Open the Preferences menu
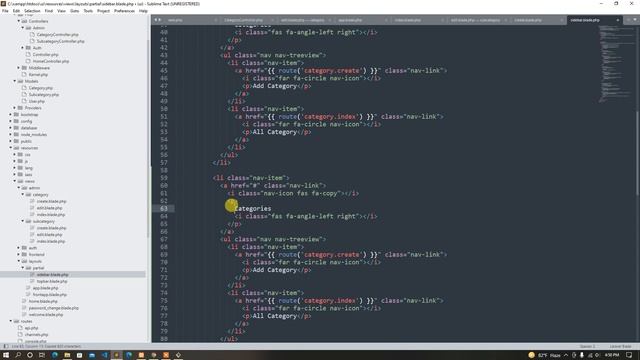The width and height of the screenshot is (640, 360). point(124,11)
